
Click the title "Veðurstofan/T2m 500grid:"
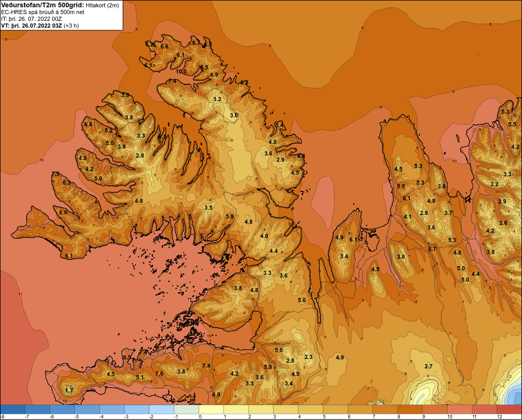tap(43, 5)
